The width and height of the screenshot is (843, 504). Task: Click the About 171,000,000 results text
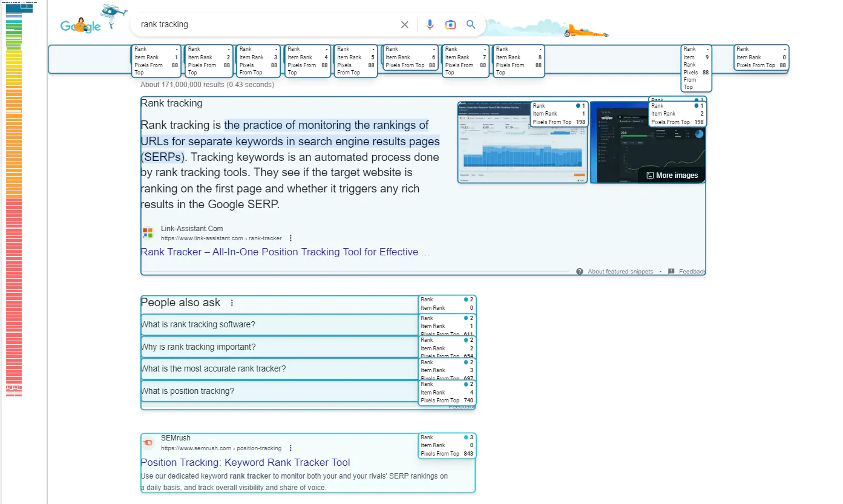pos(207,85)
